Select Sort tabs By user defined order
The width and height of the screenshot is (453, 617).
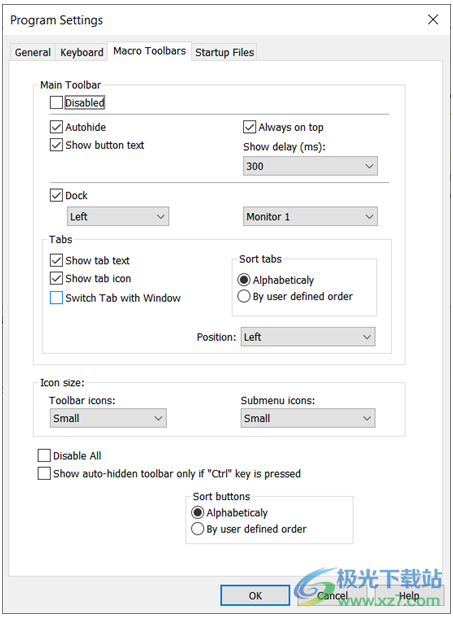pos(244,296)
